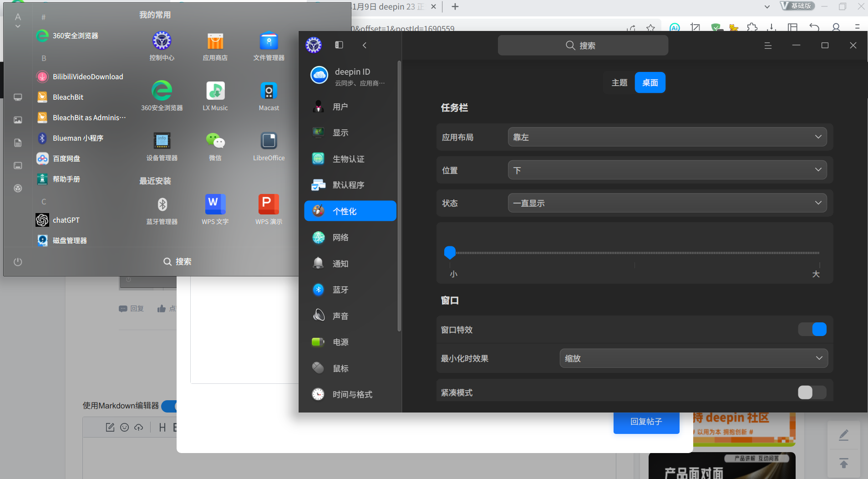The height and width of the screenshot is (479, 868).
Task: Open the browser tab list chevron
Action: 767,7
